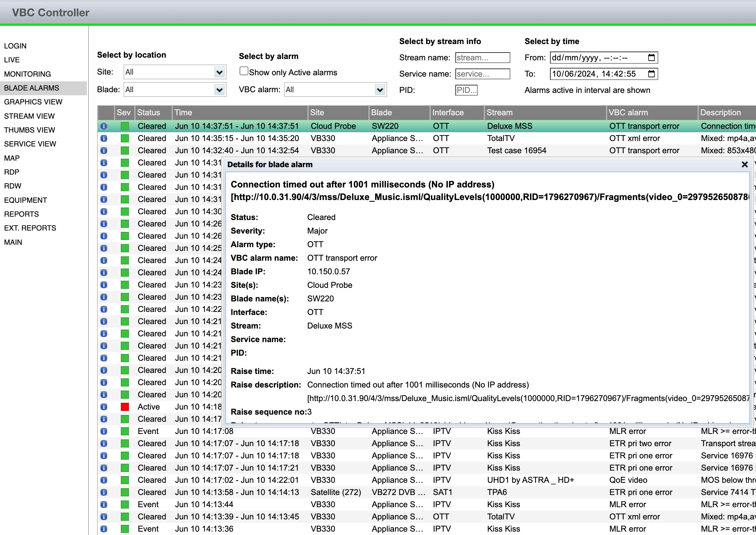Open the VBC alarm dropdown
Viewport: 756px width, 535px height.
pyautogui.click(x=380, y=90)
